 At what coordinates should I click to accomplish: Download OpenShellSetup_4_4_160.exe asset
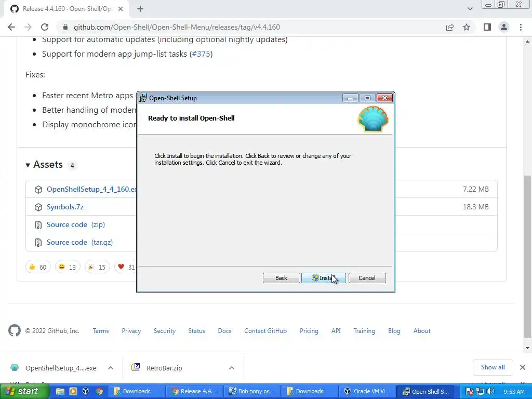click(x=91, y=189)
